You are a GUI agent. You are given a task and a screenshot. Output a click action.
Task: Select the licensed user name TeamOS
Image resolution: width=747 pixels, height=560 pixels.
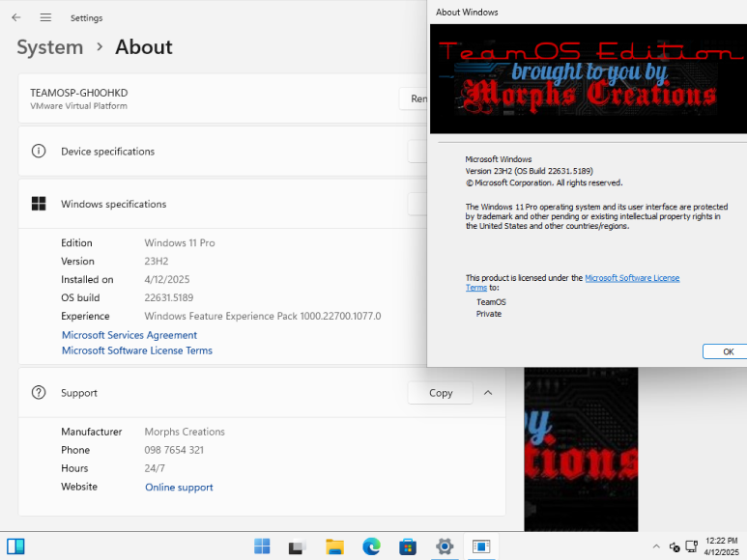[x=491, y=302]
